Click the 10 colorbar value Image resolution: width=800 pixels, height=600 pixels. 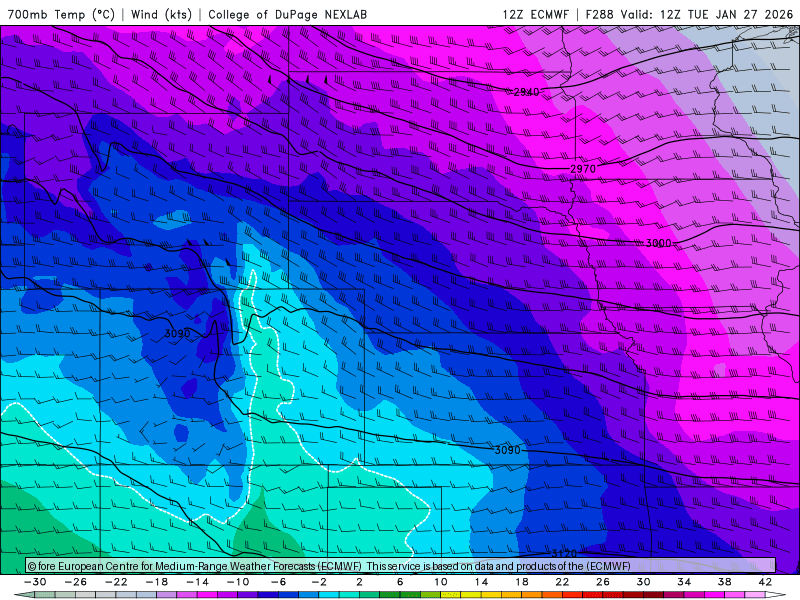[441, 582]
